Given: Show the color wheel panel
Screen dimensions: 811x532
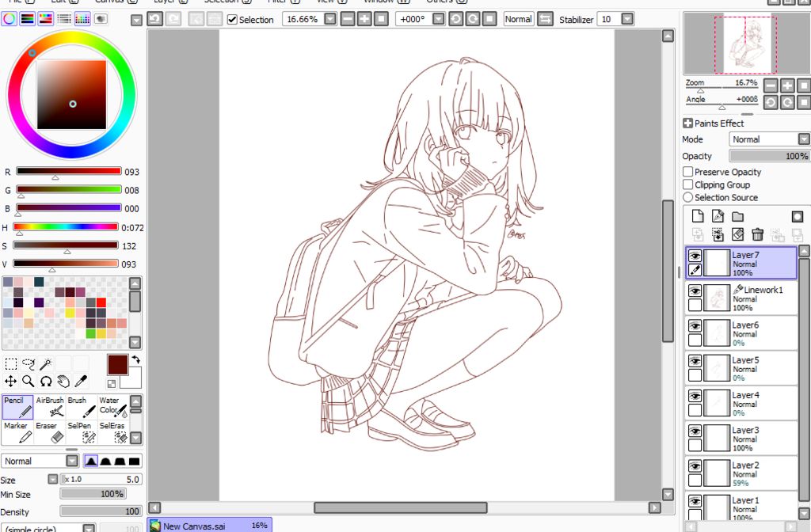Looking at the screenshot, I should 10,19.
